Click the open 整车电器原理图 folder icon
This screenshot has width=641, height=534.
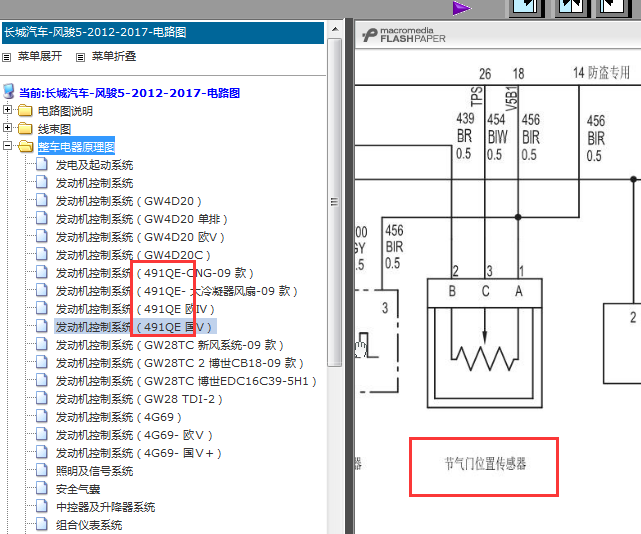click(x=26, y=146)
